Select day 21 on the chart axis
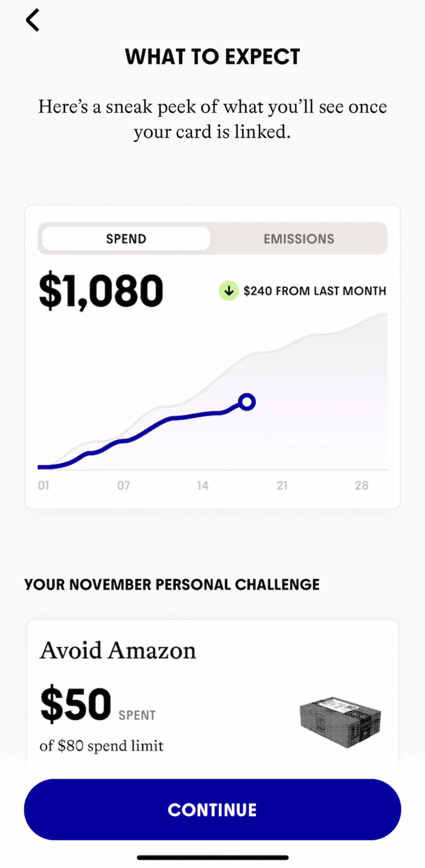This screenshot has width=425, height=868. point(282,485)
